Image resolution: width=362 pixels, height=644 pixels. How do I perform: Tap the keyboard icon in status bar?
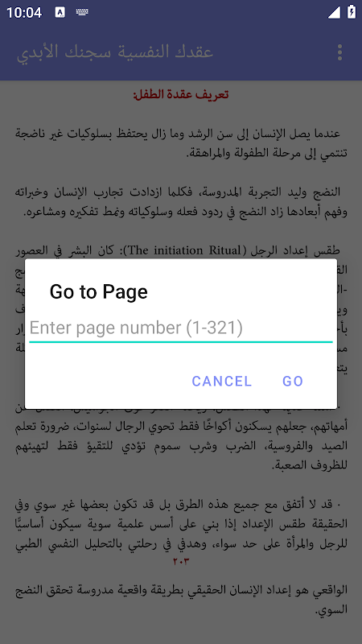pos(82,12)
